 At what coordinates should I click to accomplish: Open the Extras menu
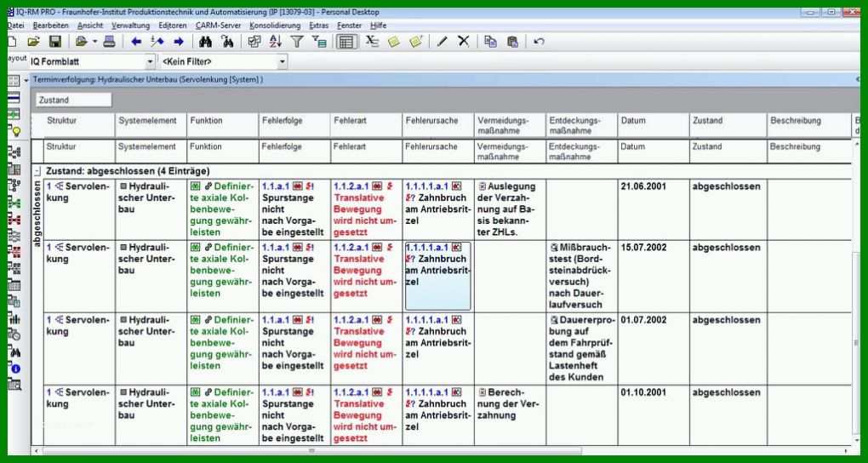319,26
